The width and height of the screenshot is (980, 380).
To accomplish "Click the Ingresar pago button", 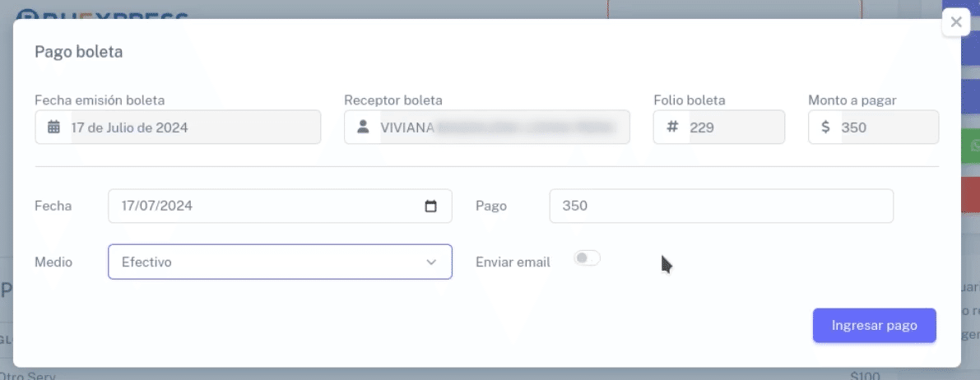I will [875, 326].
